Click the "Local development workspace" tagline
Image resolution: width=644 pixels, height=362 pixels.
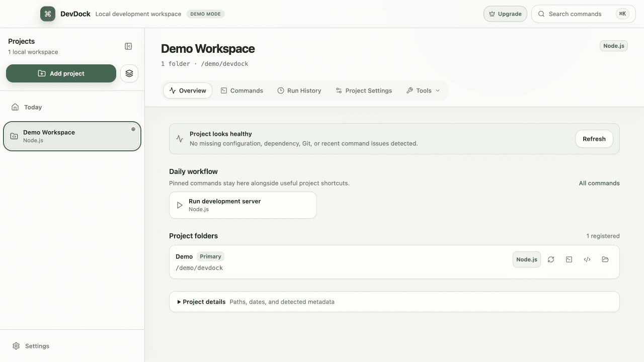[138, 14]
